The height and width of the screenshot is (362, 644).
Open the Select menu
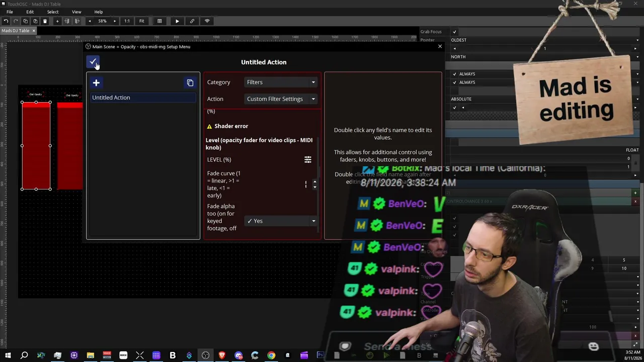click(53, 12)
